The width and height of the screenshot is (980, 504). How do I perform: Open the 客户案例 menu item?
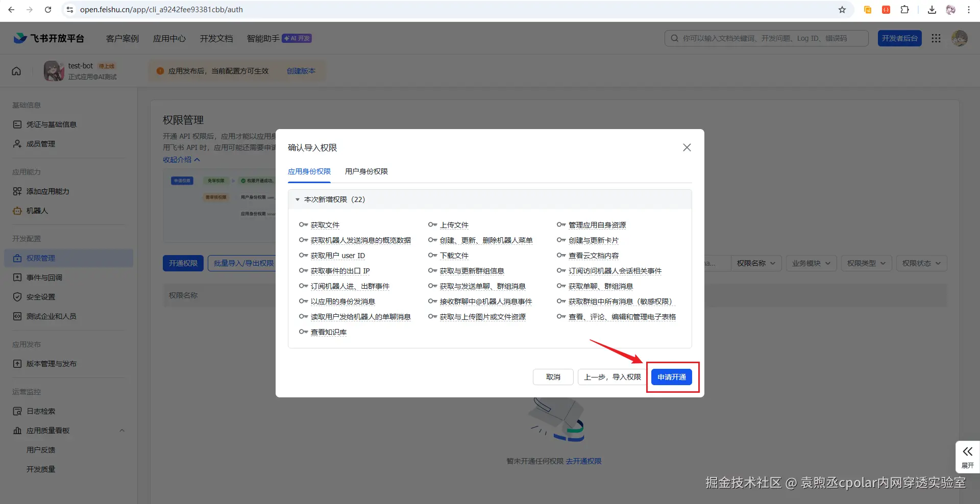(122, 38)
